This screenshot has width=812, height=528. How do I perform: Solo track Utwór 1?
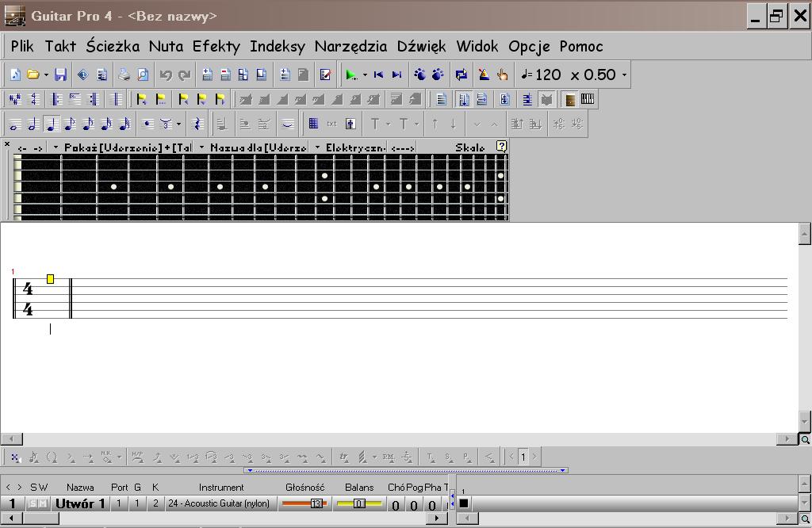click(x=33, y=503)
